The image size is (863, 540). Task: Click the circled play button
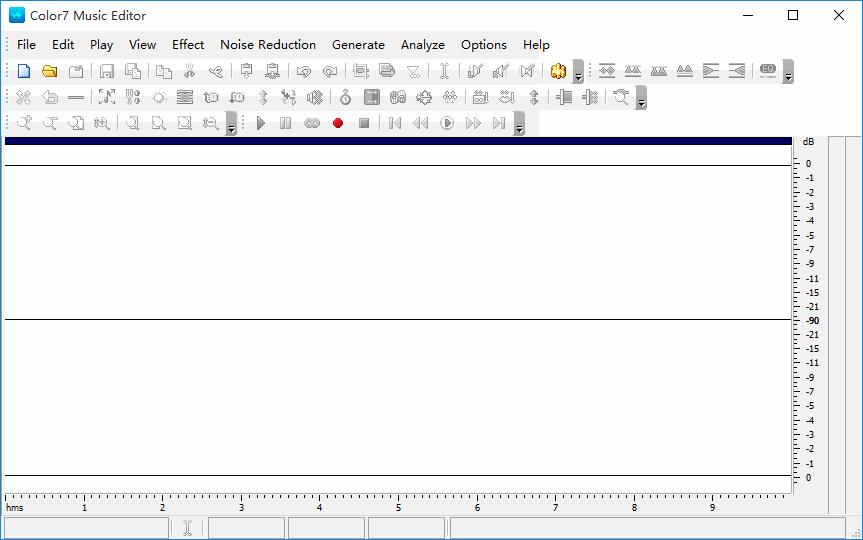pyautogui.click(x=447, y=123)
